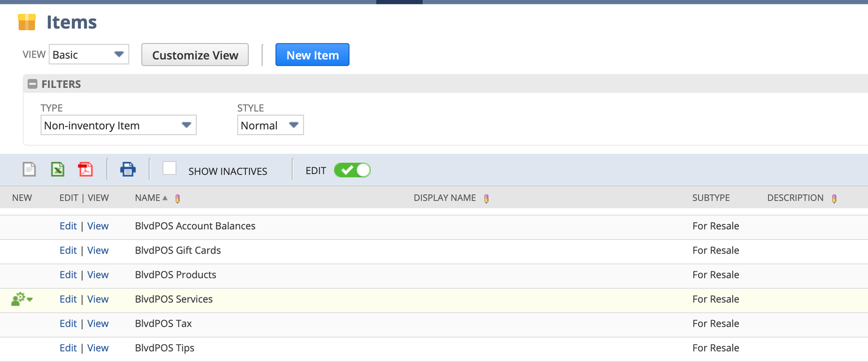Image resolution: width=868 pixels, height=362 pixels.
Task: View the BlvdPOS Tips item
Action: pos(98,348)
